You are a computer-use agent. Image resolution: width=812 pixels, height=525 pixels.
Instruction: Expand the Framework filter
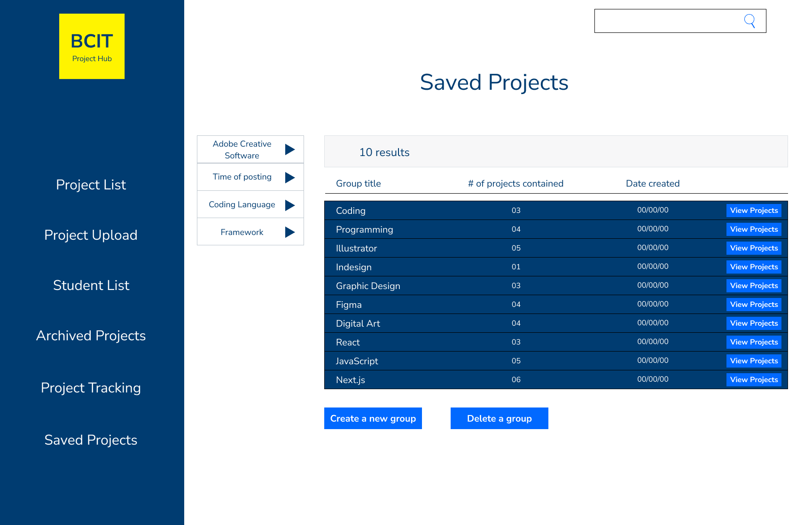click(x=250, y=232)
